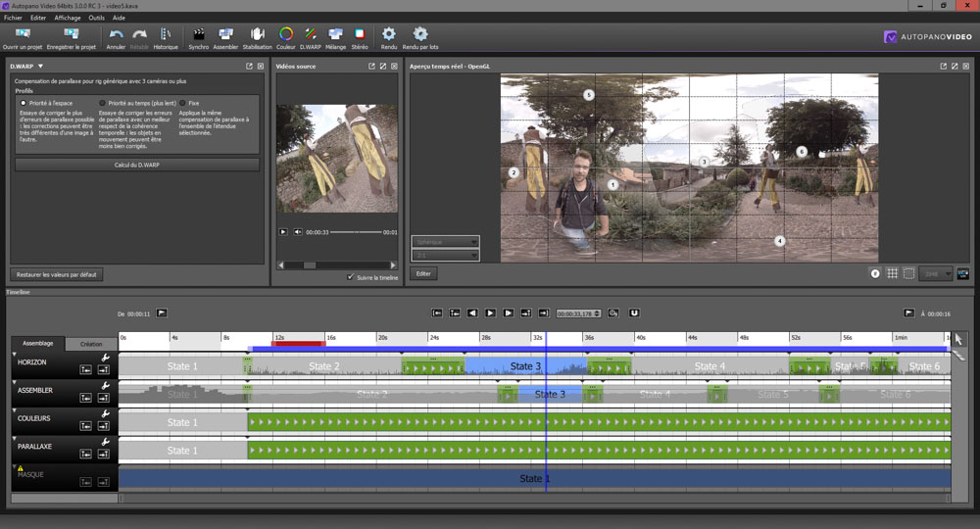980x529 pixels.
Task: Expand the D.WARP panel dropdown arrow
Action: 40,67
